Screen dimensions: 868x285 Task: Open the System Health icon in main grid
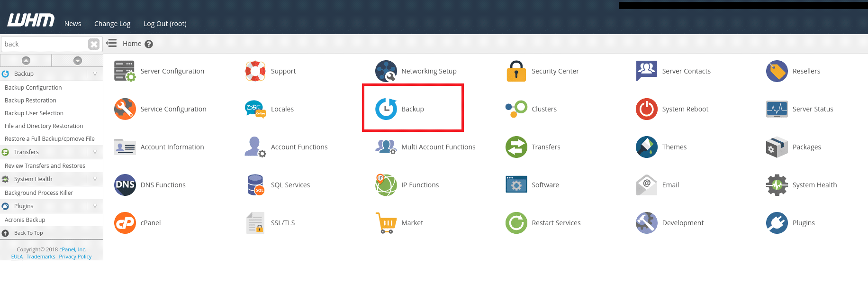tap(777, 185)
